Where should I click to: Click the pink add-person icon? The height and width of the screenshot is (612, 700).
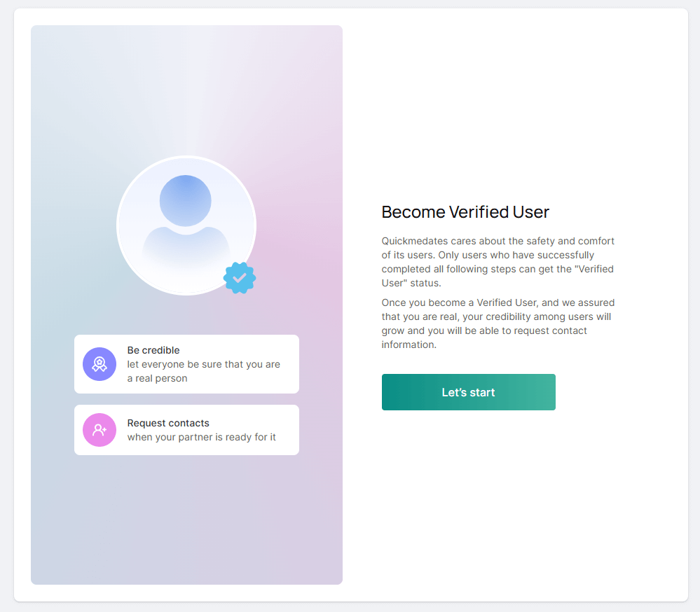coord(99,430)
